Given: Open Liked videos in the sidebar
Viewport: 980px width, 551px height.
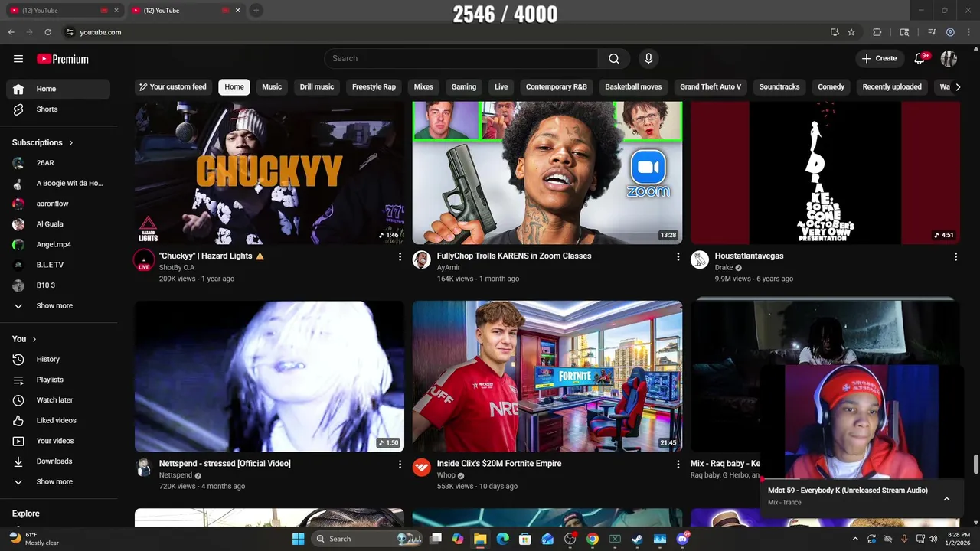Looking at the screenshot, I should point(58,420).
